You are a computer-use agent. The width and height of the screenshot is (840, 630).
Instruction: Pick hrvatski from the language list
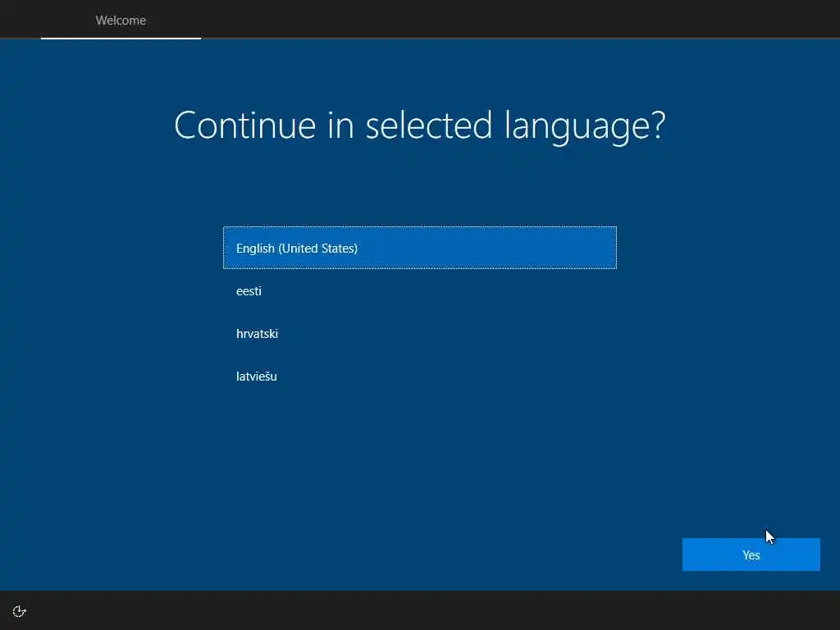coord(420,334)
